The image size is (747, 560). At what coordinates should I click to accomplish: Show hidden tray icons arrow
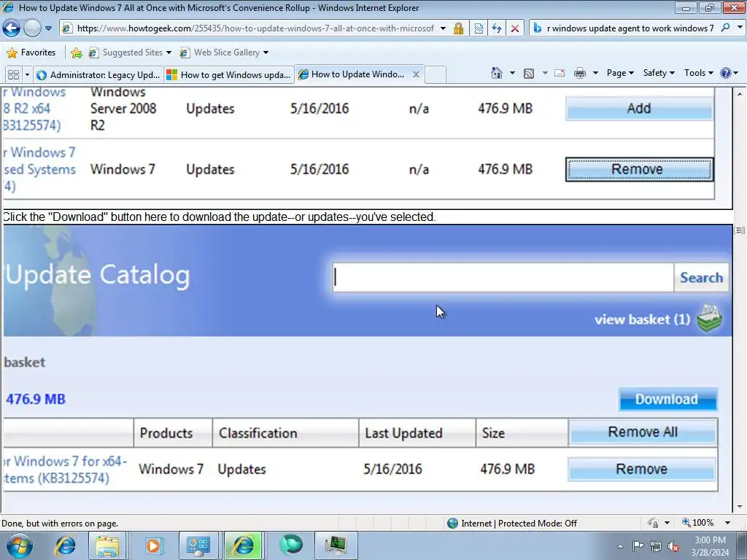[620, 546]
